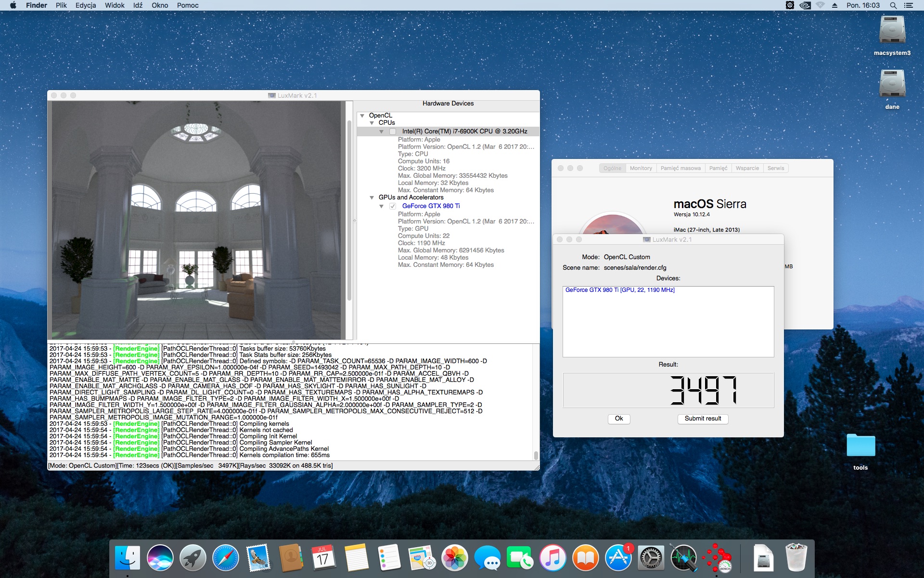Image resolution: width=924 pixels, height=578 pixels.
Task: Collapse GPUs and Accelerators group
Action: [372, 197]
